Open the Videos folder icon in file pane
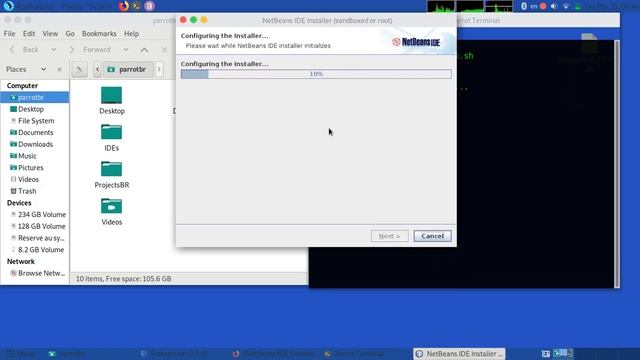Image resolution: width=640 pixels, height=360 pixels. 111,212
